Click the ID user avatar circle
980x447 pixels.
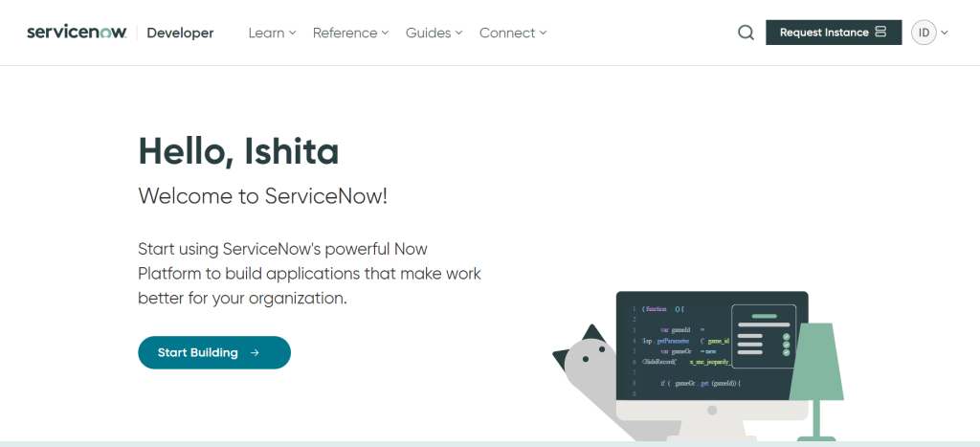click(924, 33)
